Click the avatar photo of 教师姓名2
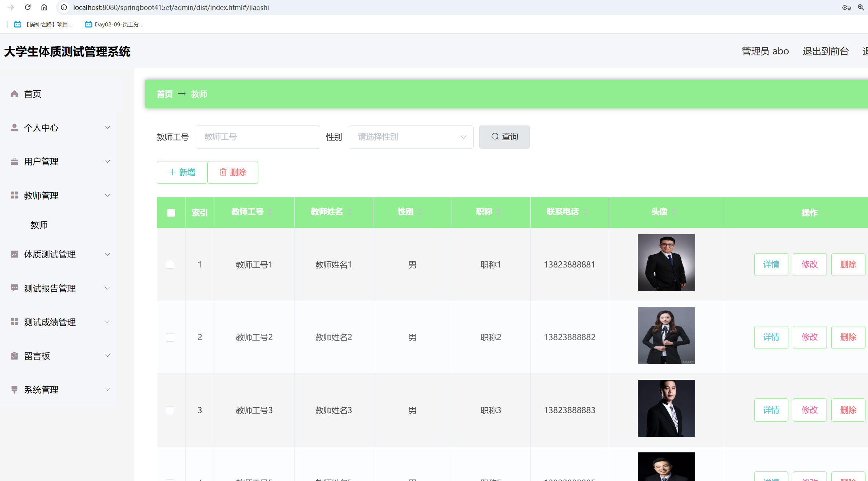Screen dimensions: 868x481 tap(666, 335)
